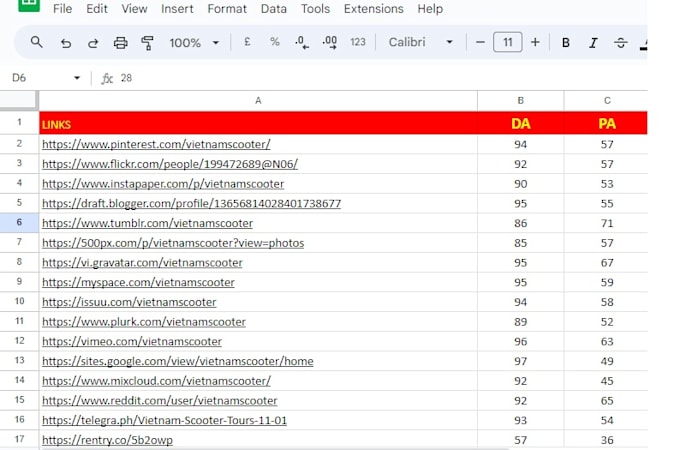This screenshot has height=450, width=680.
Task: Open the Help menu
Action: click(x=430, y=9)
